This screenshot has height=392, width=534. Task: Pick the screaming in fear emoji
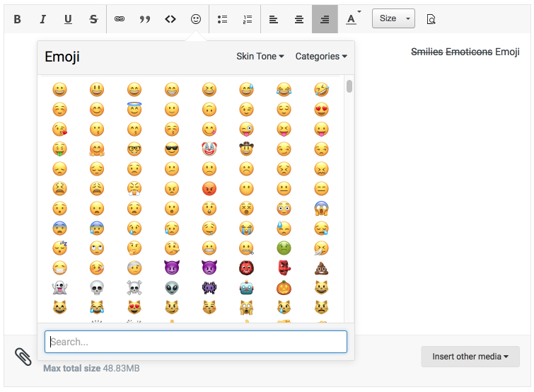(321, 208)
